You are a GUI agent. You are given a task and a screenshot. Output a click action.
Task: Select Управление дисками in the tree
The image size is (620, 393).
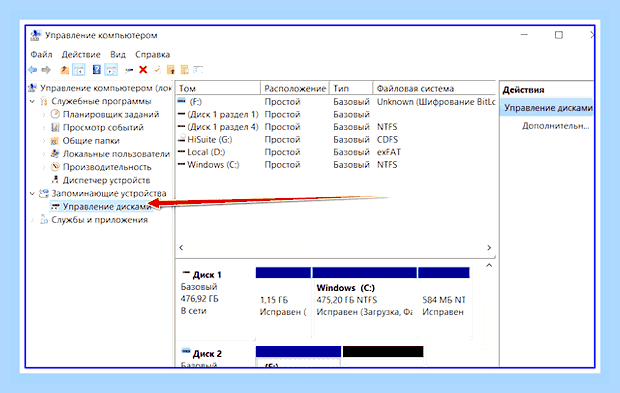pos(107,206)
